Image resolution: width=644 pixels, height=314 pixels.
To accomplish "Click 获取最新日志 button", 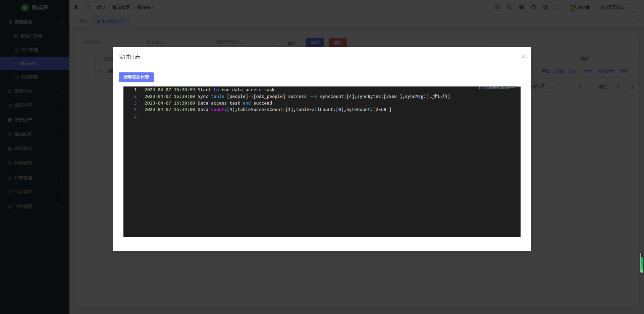I will pos(136,77).
